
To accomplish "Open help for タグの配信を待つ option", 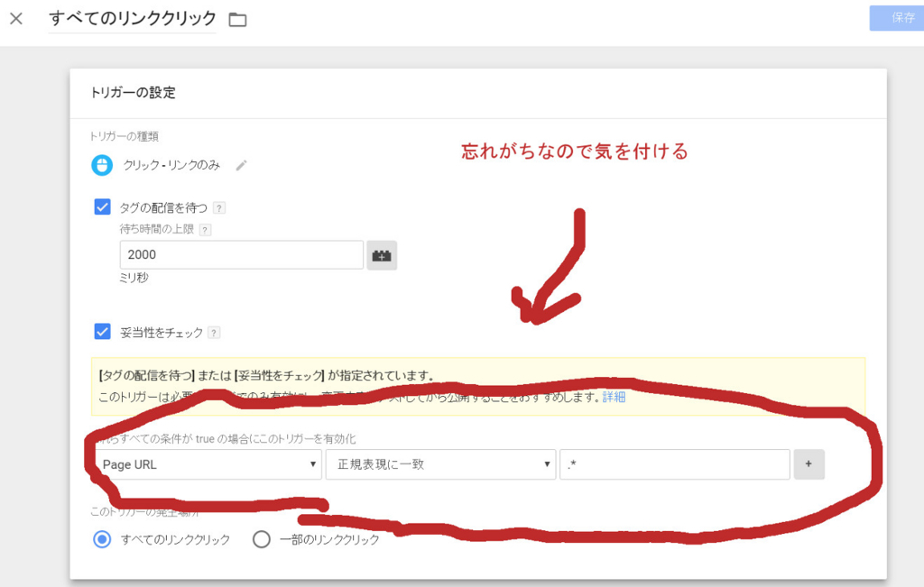I will pyautogui.click(x=219, y=206).
